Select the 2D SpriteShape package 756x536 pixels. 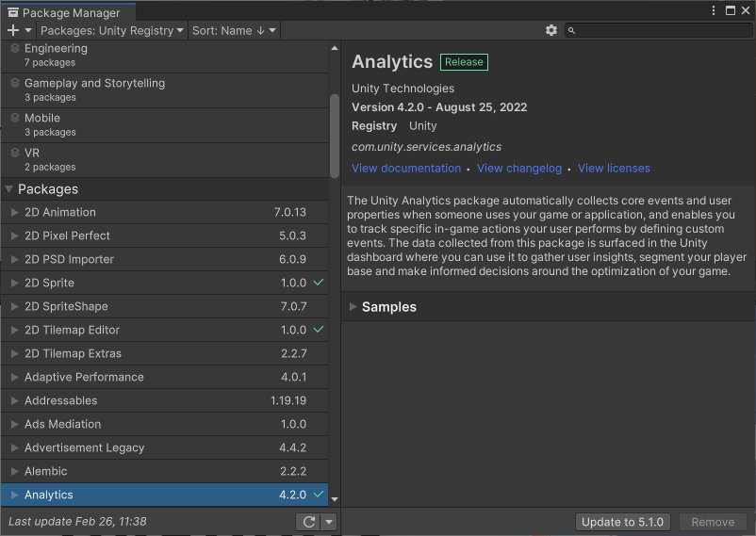point(164,306)
